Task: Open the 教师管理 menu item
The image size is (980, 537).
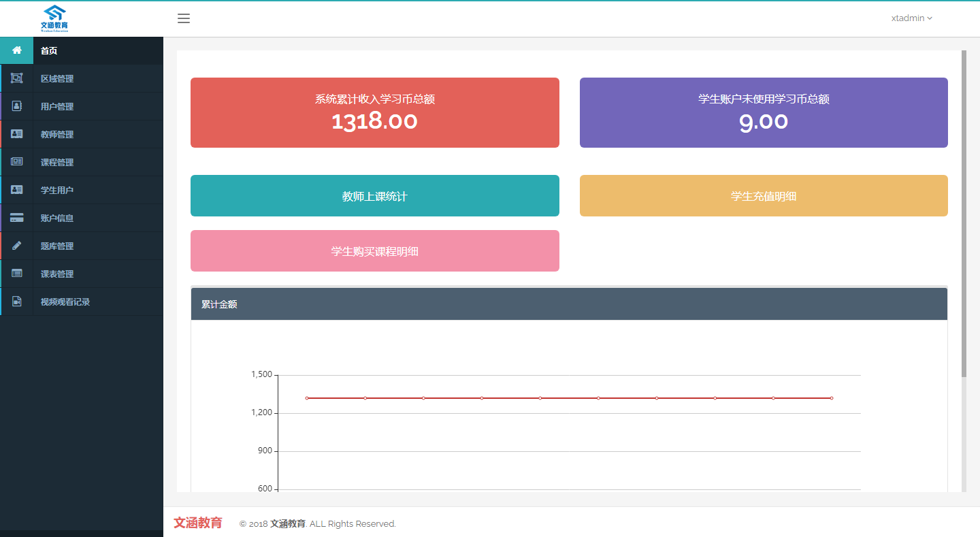Action: (x=82, y=134)
